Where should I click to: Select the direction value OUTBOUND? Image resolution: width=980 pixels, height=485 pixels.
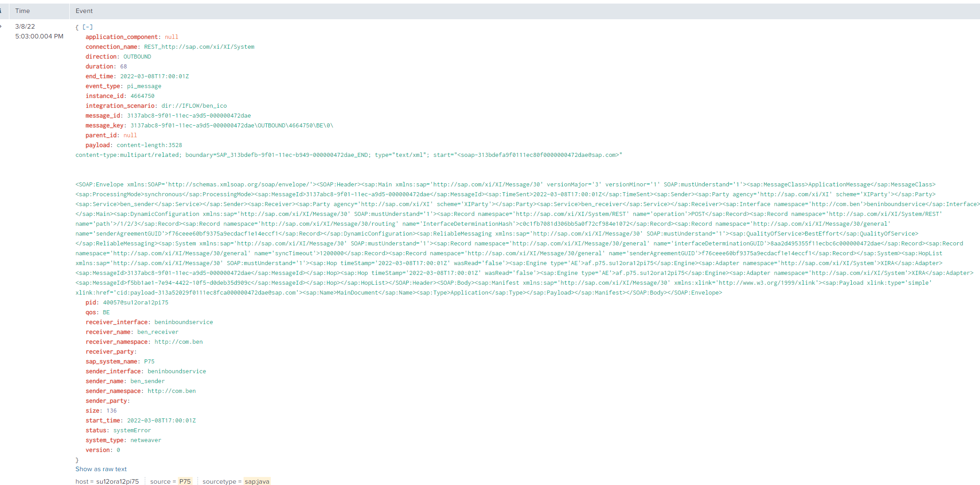(137, 57)
